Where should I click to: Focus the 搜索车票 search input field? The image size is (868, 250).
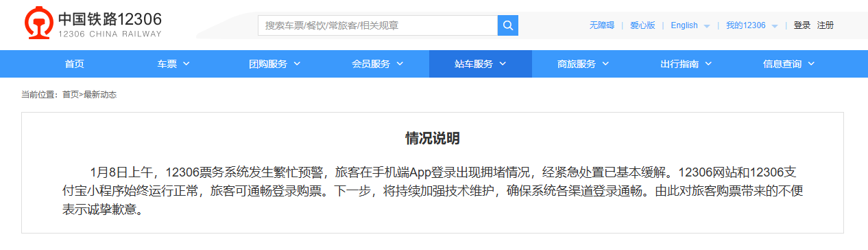[x=378, y=25]
